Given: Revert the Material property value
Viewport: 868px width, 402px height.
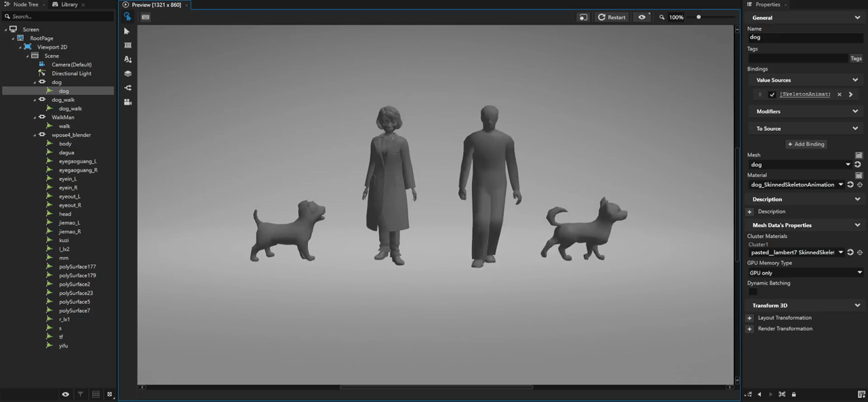Looking at the screenshot, I should tap(850, 184).
